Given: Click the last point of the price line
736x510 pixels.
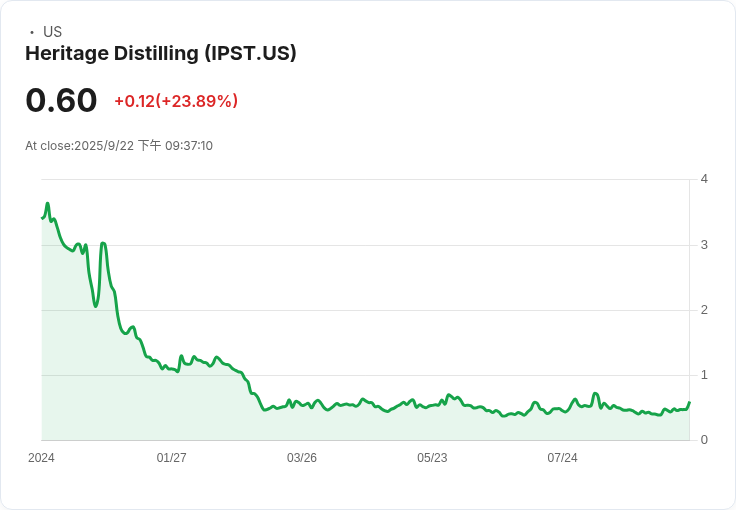Looking at the screenshot, I should tap(689, 403).
